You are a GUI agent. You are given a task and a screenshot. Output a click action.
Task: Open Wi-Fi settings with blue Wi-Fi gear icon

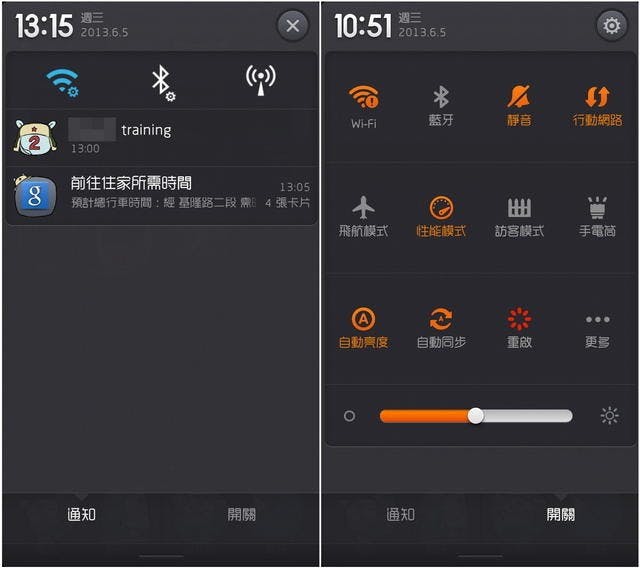point(62,82)
